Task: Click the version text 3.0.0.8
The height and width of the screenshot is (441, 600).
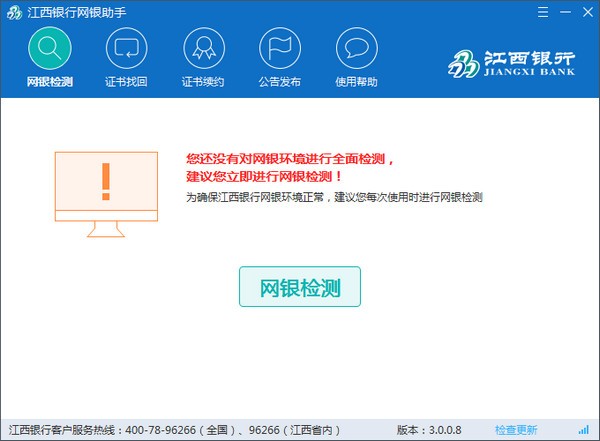Action: pos(445,430)
